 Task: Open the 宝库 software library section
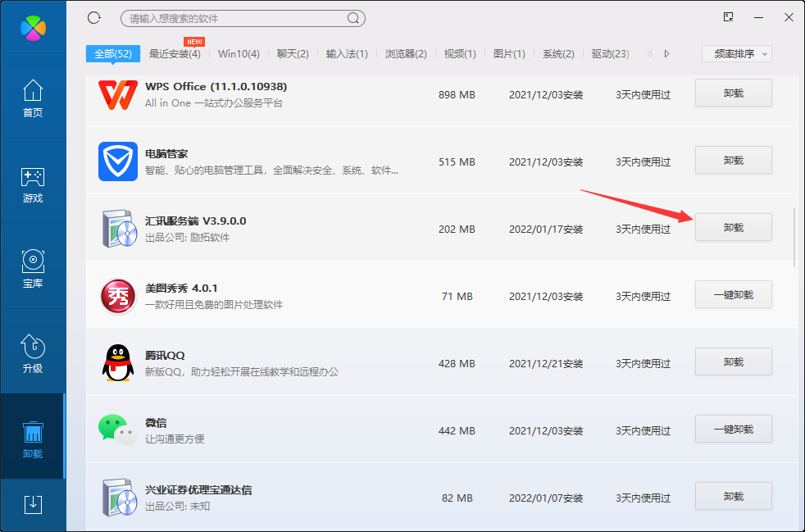[33, 269]
